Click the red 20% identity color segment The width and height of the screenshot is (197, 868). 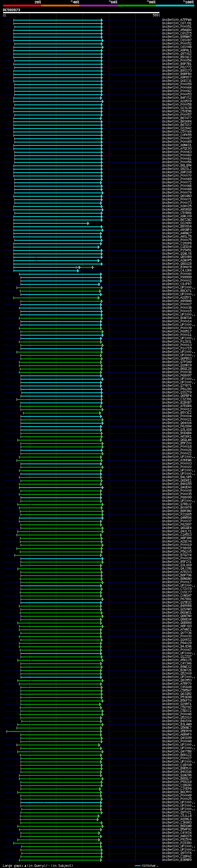(x=22, y=6)
